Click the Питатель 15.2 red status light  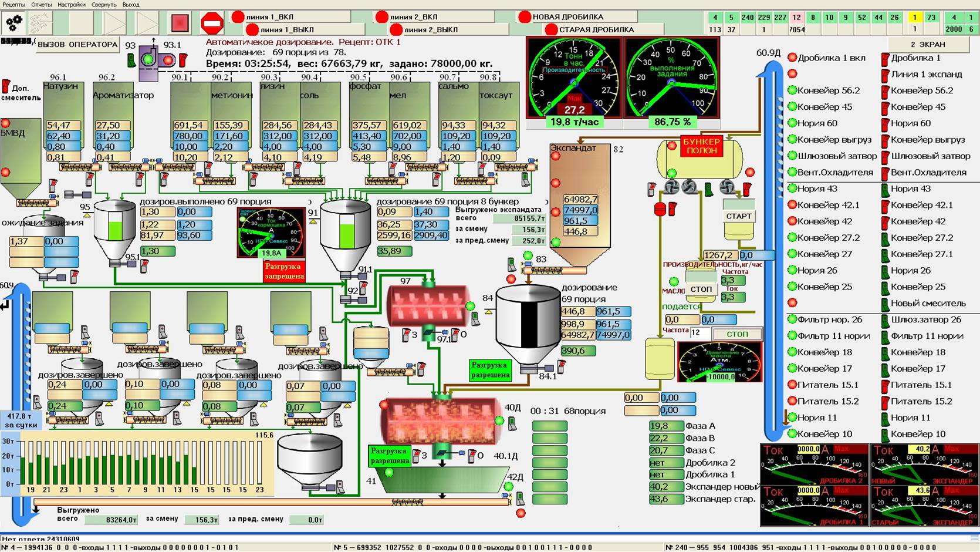click(x=792, y=401)
